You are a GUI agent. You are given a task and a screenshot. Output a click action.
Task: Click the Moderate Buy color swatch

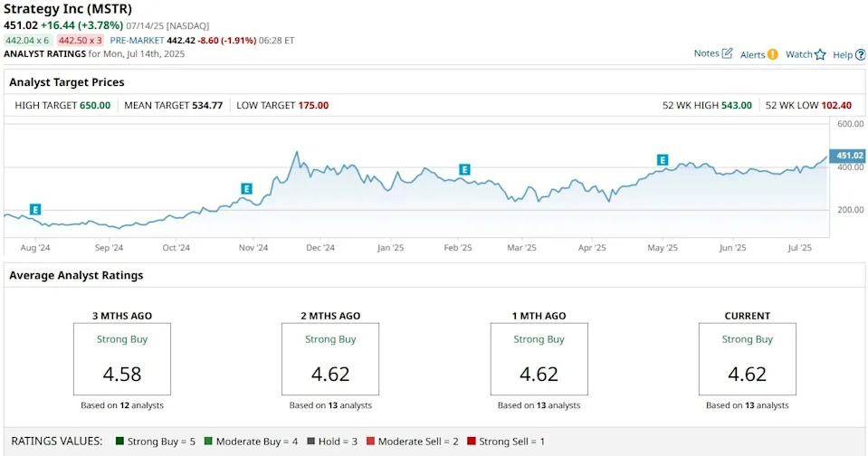[x=208, y=441]
